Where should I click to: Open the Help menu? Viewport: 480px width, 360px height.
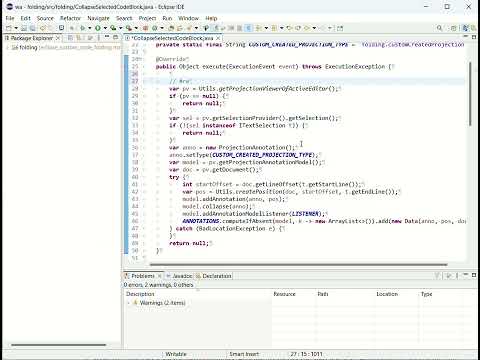pyautogui.click(x=211, y=18)
